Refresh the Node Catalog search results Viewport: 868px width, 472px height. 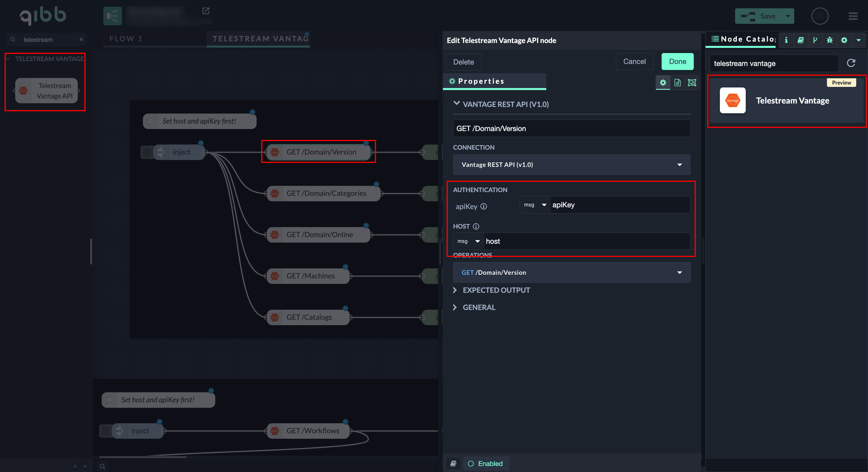click(x=851, y=63)
